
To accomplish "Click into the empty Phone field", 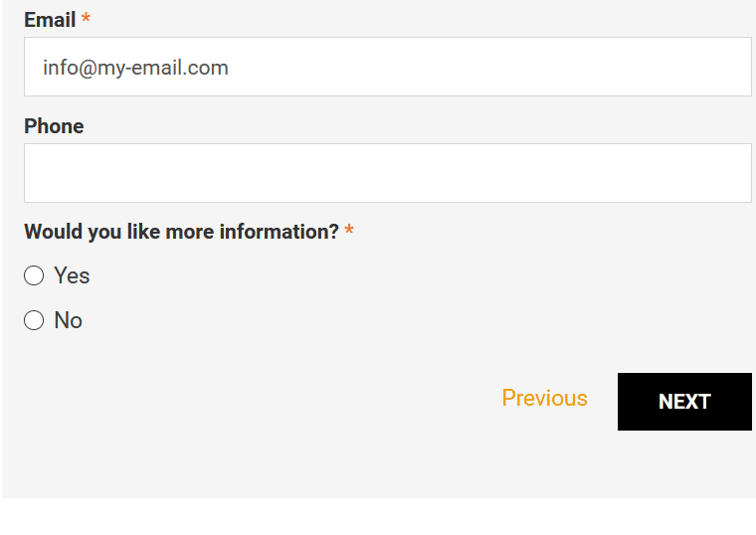I will [388, 173].
